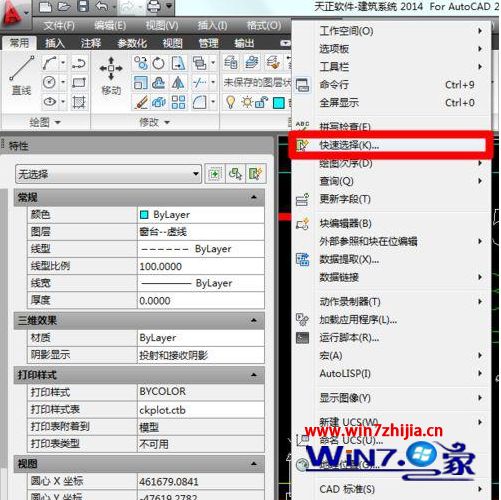This screenshot has width=501, height=500.
Task: Select the Rectangle drawing tool
Action: pos(79,82)
